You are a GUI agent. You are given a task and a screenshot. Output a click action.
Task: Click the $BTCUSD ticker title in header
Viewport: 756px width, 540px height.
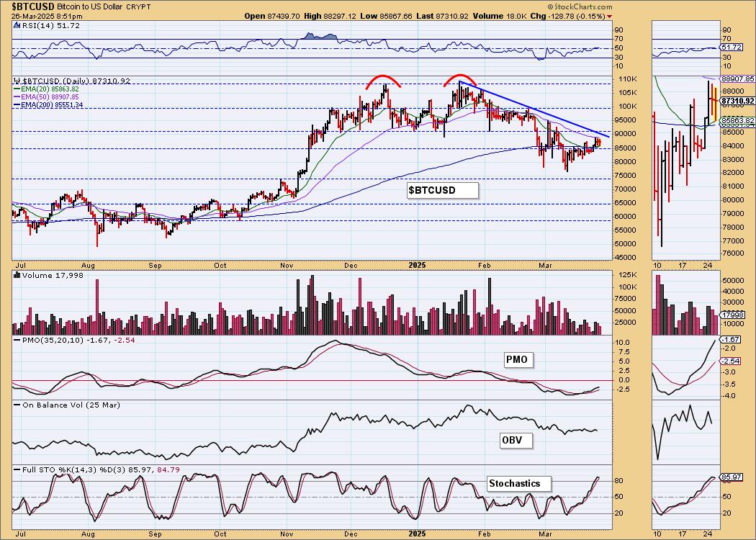(x=32, y=6)
